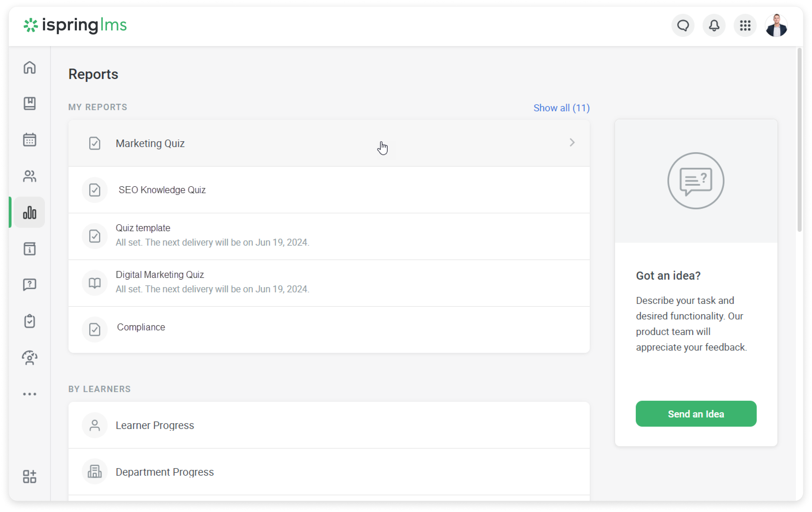Open the Department Progress report
Image resolution: width=812 pixels, height=512 pixels.
point(165,472)
